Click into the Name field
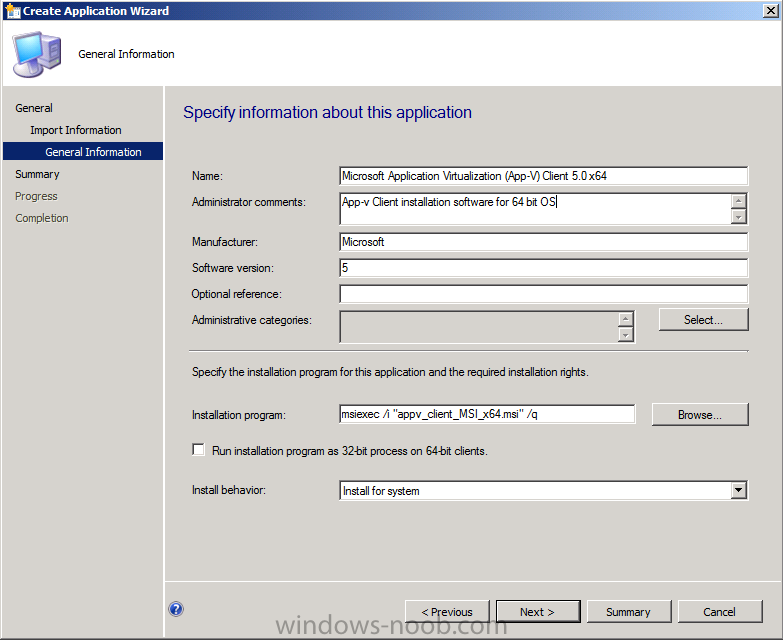This screenshot has width=783, height=640. pos(543,176)
